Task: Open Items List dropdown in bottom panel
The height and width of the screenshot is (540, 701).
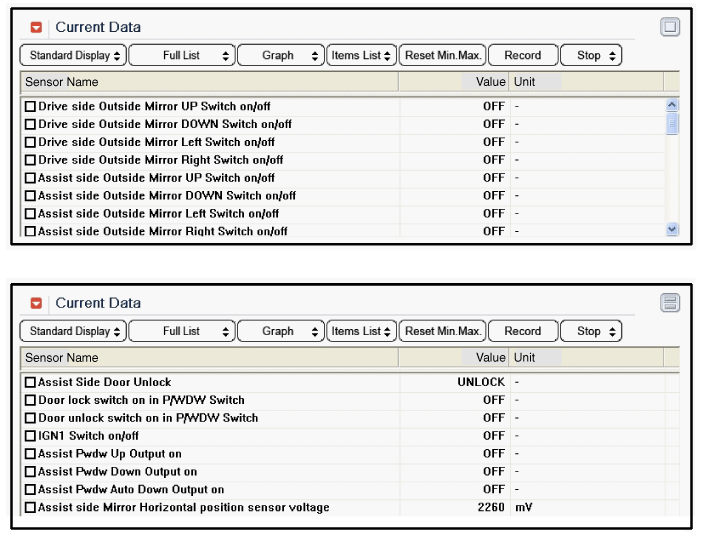Action: pos(361,331)
